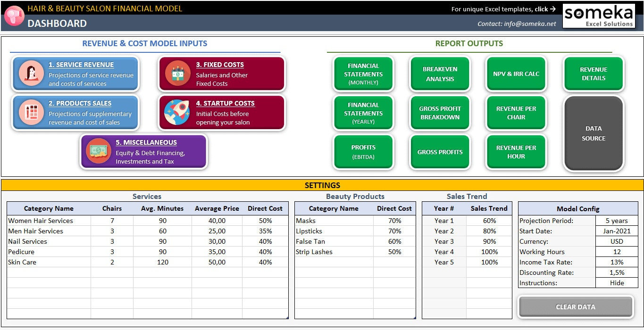644x330 pixels.
Task: Open the Revenue Details report
Action: click(x=593, y=74)
